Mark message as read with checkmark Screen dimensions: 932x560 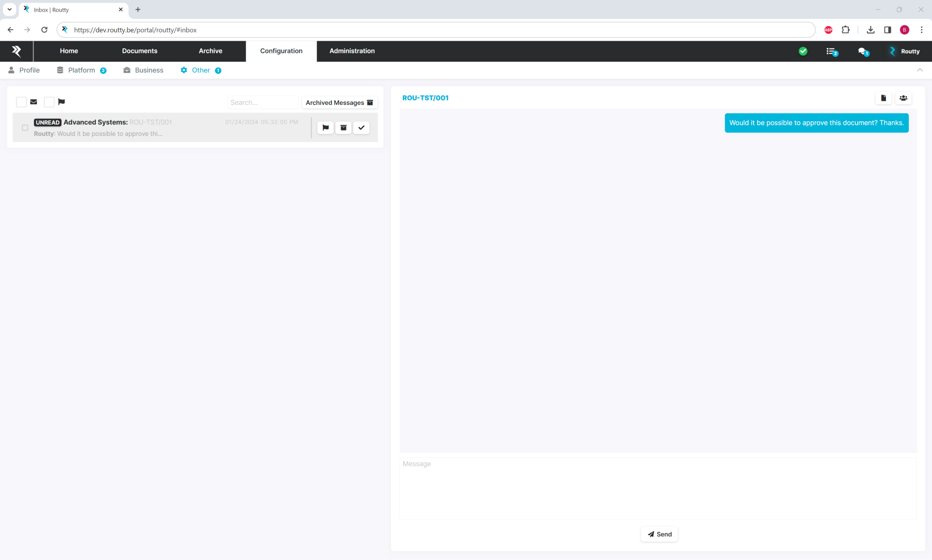[361, 128]
